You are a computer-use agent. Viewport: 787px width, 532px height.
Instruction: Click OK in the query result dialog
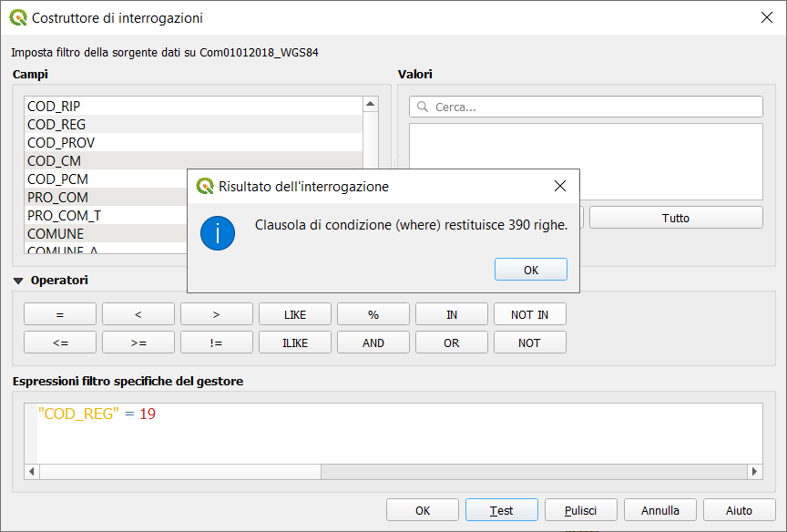530,270
